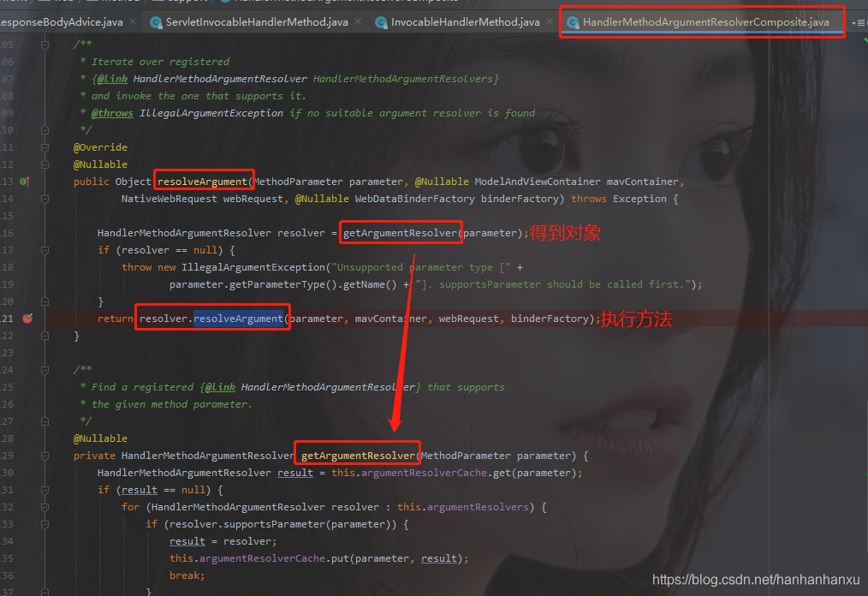Open the hidden tabs list dropdown
Image resolution: width=868 pixels, height=596 pixels.
[x=859, y=22]
